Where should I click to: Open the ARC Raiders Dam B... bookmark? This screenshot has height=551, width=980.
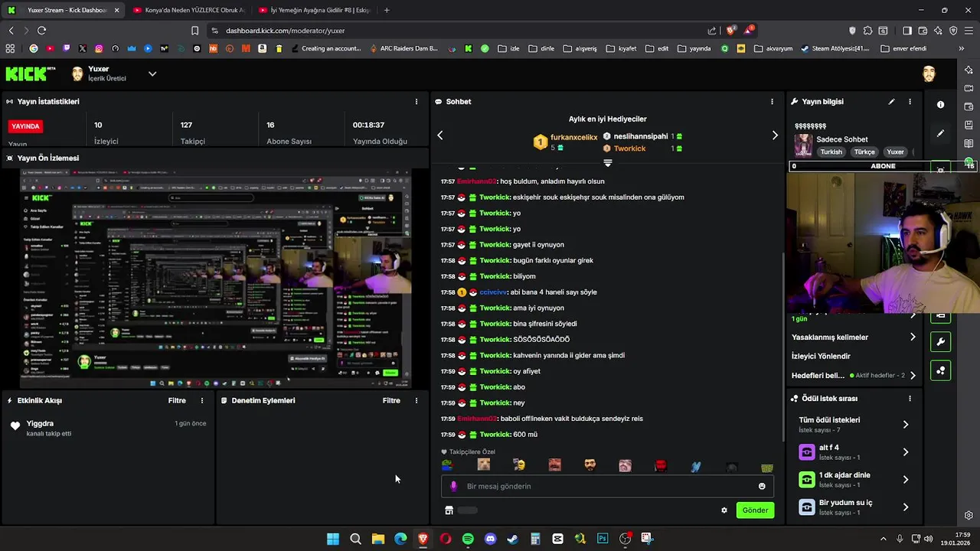(403, 48)
